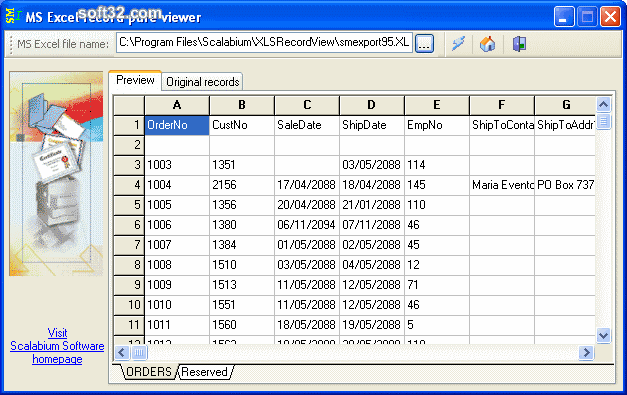Click the browse file ellipsis button

[x=424, y=43]
